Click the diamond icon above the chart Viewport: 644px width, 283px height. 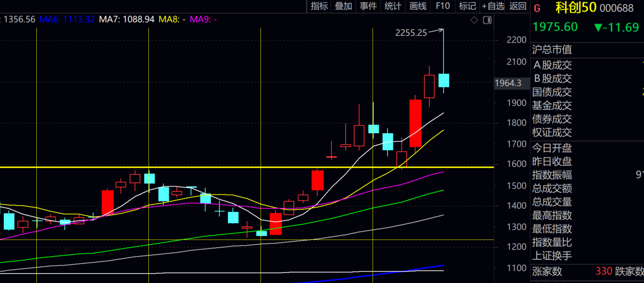click(474, 20)
